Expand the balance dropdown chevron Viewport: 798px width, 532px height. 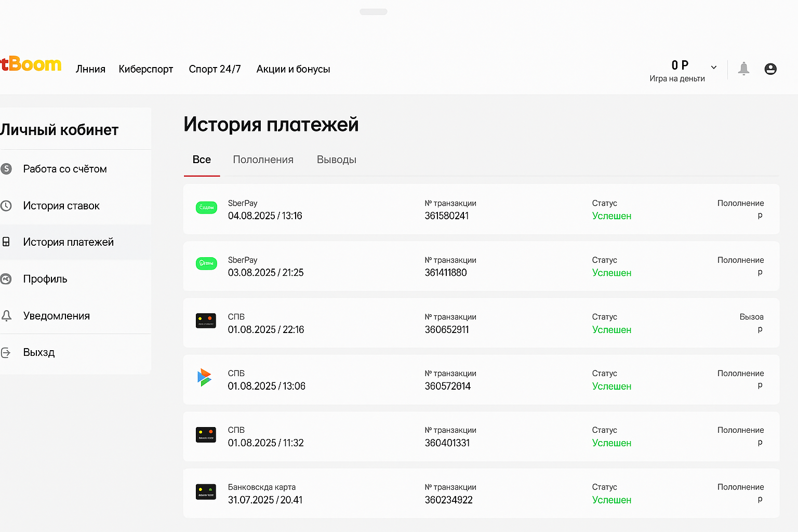[x=714, y=68]
